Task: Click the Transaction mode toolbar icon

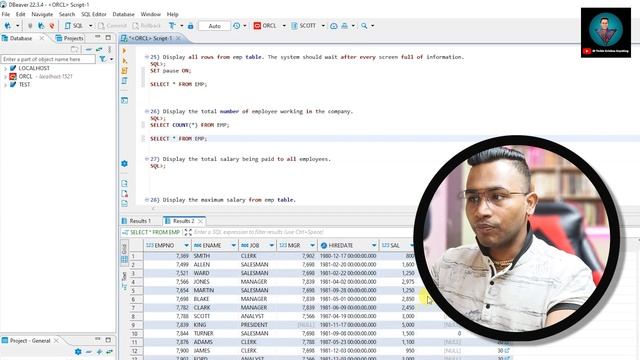Action: (172, 26)
